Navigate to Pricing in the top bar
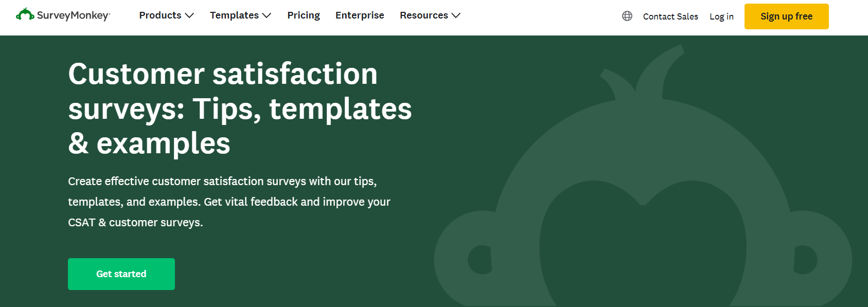The height and width of the screenshot is (307, 868). pyautogui.click(x=304, y=15)
